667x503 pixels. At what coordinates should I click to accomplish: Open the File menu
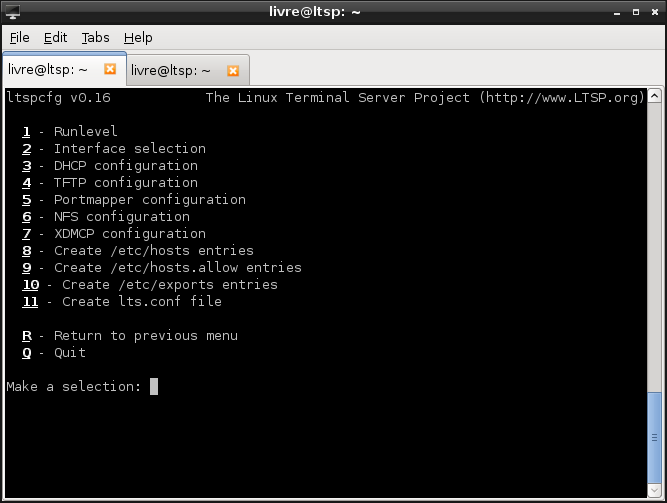point(20,38)
